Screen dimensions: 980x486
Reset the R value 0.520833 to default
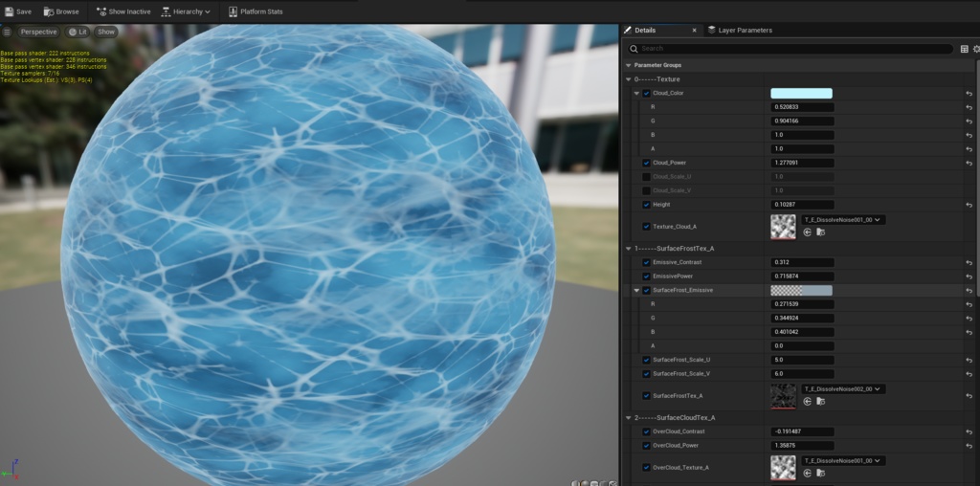pyautogui.click(x=969, y=107)
